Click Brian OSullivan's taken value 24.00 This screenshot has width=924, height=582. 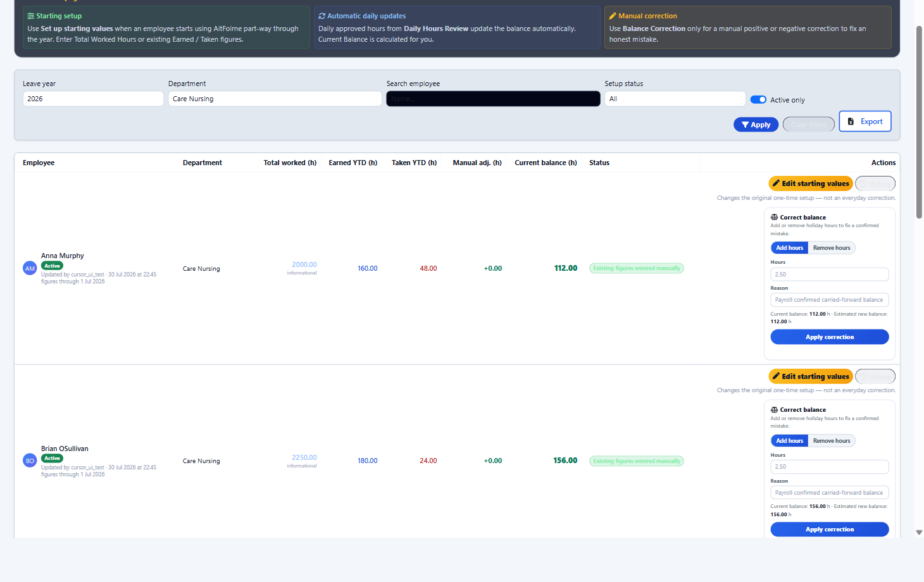[x=428, y=461]
